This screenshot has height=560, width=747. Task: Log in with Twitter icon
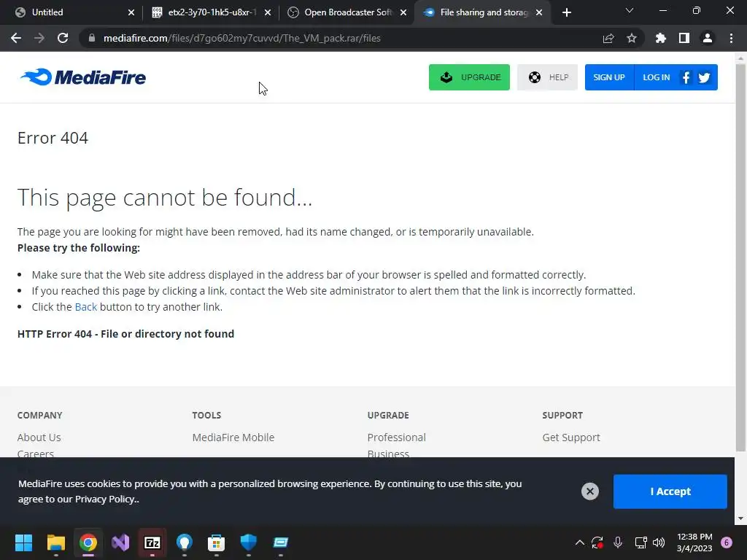click(704, 77)
